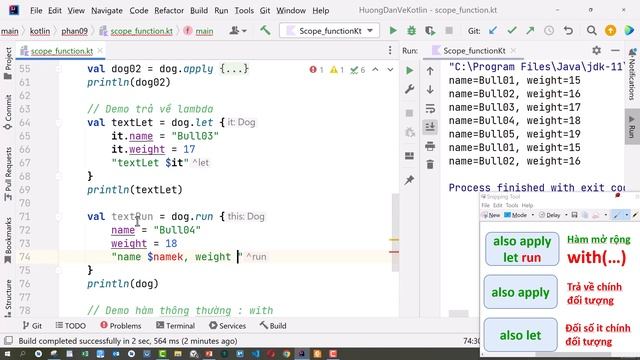Open Search Everywhere magnifier
Screen dimensions: 640x360
click(591, 31)
